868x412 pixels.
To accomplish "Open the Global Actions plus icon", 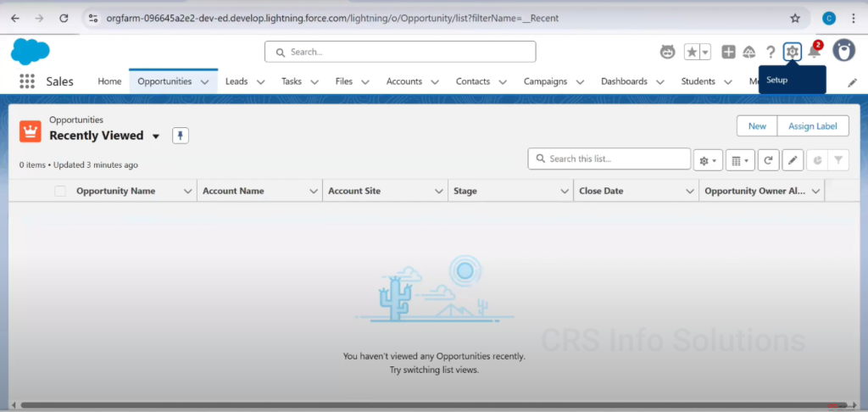I will (x=728, y=52).
